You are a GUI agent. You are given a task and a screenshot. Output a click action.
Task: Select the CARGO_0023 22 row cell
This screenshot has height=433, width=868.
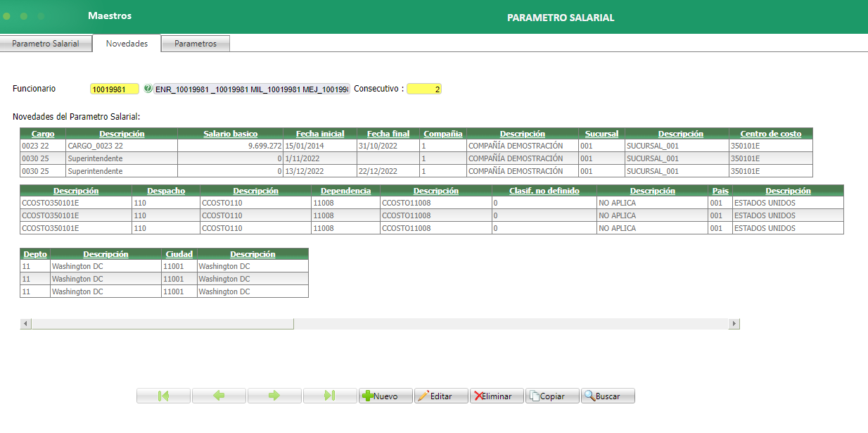(x=122, y=146)
